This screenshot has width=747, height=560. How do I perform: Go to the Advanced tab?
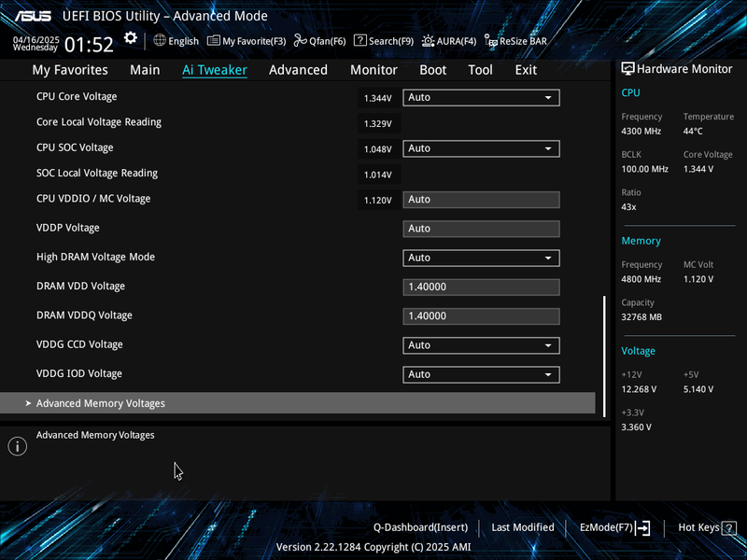pos(298,70)
